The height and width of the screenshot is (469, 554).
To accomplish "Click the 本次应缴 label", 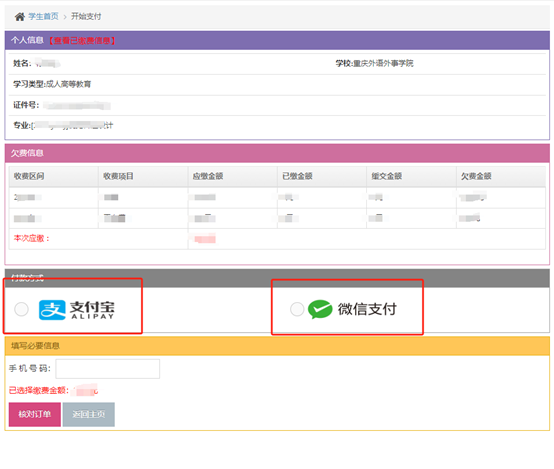I will (x=31, y=239).
